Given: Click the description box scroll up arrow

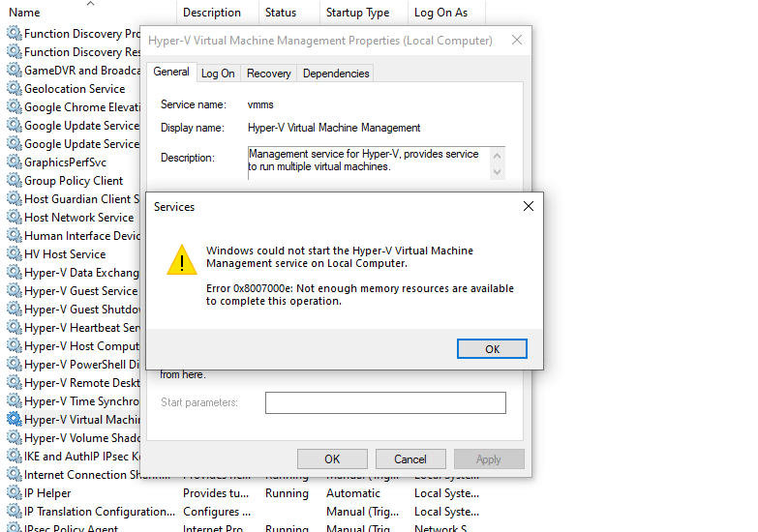Looking at the screenshot, I should (x=497, y=156).
